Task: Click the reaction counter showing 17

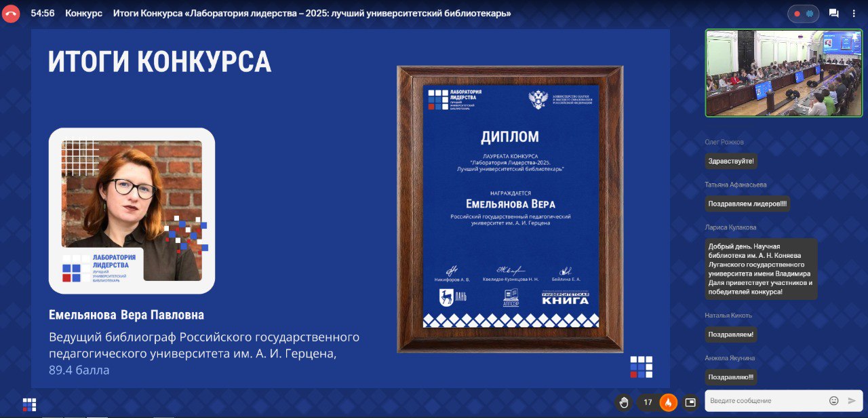Action: coord(648,402)
